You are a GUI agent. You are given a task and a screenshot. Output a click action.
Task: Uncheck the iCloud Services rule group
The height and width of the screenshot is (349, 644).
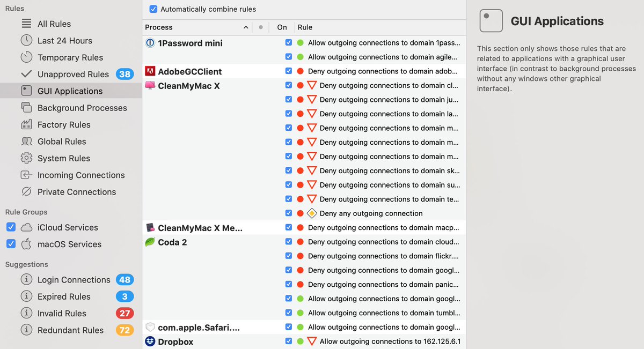coord(11,227)
